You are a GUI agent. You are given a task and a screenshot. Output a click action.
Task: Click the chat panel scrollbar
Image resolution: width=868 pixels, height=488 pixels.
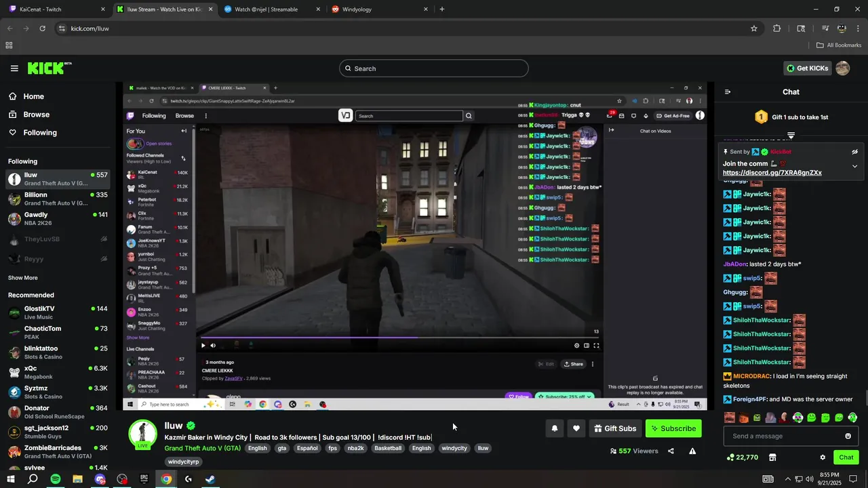pyautogui.click(x=865, y=399)
